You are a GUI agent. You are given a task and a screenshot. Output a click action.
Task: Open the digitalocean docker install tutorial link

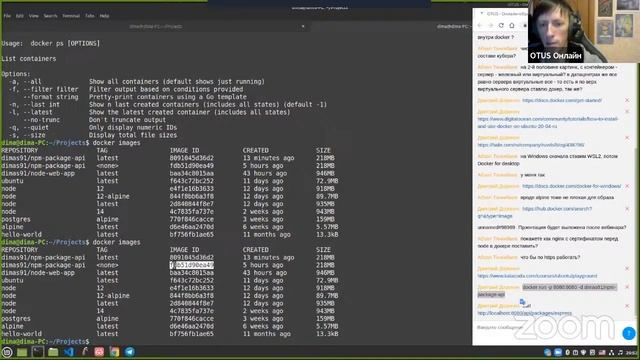click(x=548, y=122)
